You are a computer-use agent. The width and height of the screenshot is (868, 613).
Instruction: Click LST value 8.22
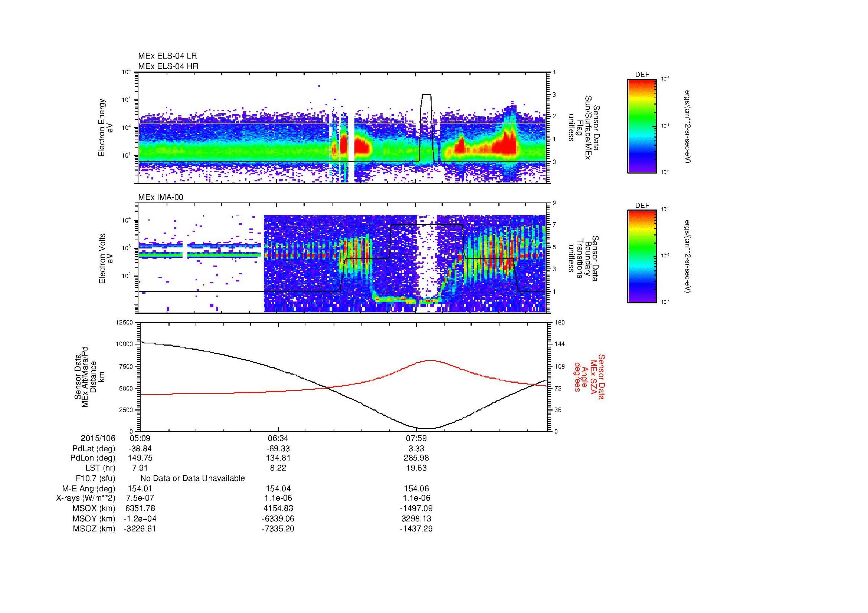(278, 468)
